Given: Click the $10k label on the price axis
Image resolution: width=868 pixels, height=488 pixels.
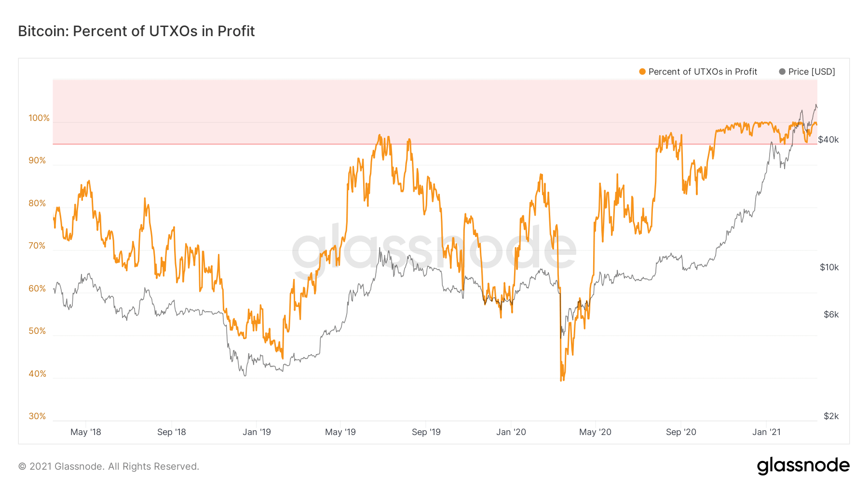Looking at the screenshot, I should 829,267.
